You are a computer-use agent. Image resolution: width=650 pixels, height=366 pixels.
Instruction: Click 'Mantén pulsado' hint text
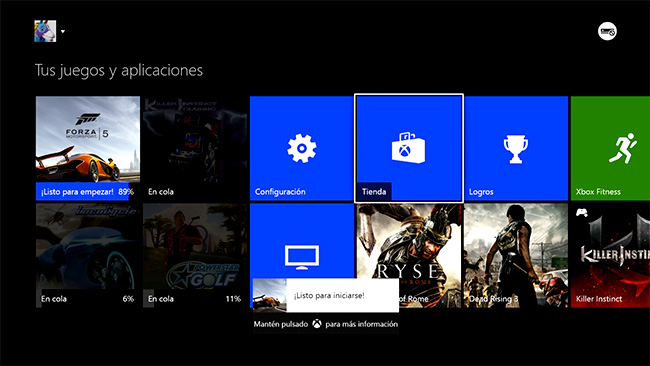click(x=281, y=324)
